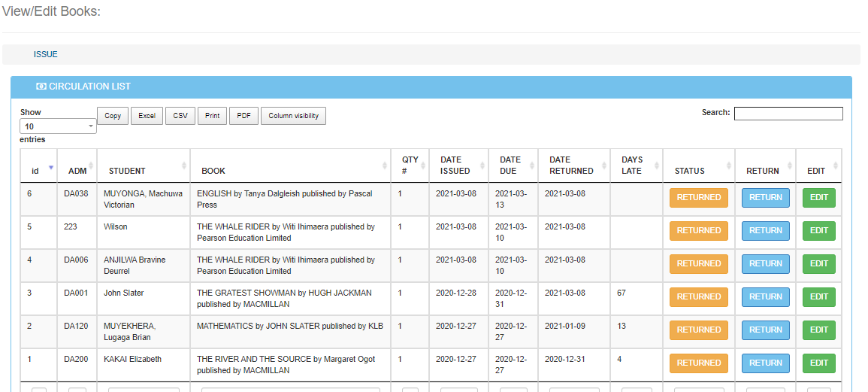Click RETURNED status for MUYONGA row
The width and height of the screenshot is (868, 392).
[698, 198]
